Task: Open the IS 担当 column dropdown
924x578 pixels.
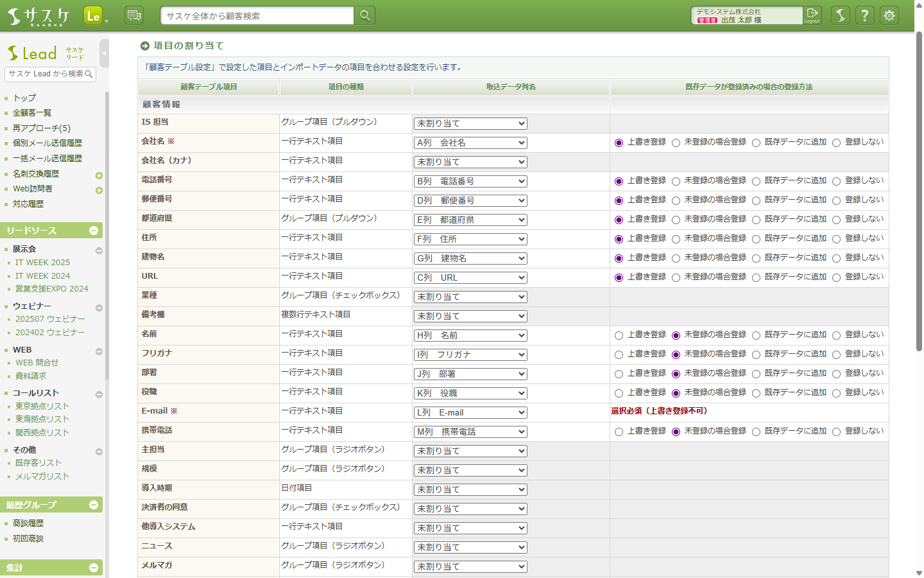Action: click(470, 123)
